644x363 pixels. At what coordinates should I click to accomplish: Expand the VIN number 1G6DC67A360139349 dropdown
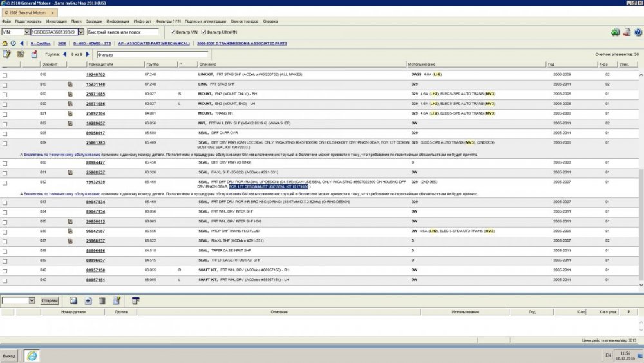[81, 32]
